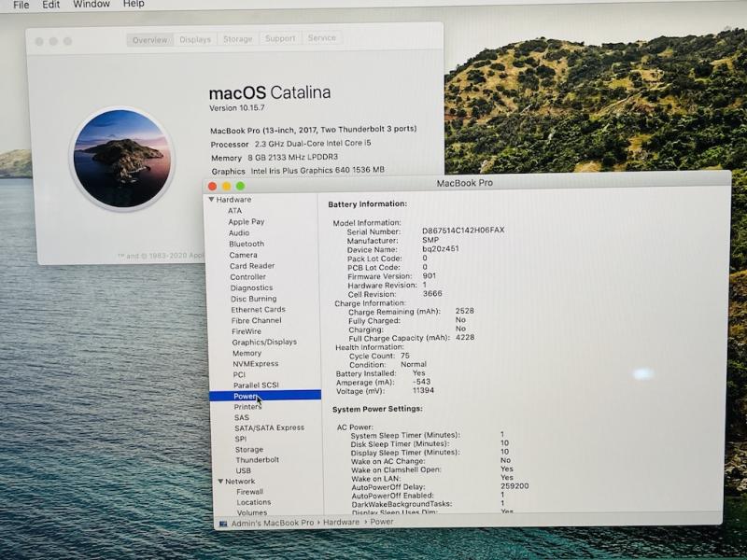Image resolution: width=747 pixels, height=560 pixels.
Task: Select Controller in the Hardware list
Action: [247, 276]
